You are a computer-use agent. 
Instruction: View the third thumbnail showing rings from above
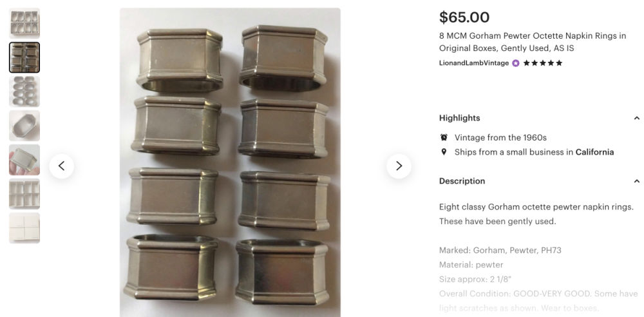coord(24,91)
